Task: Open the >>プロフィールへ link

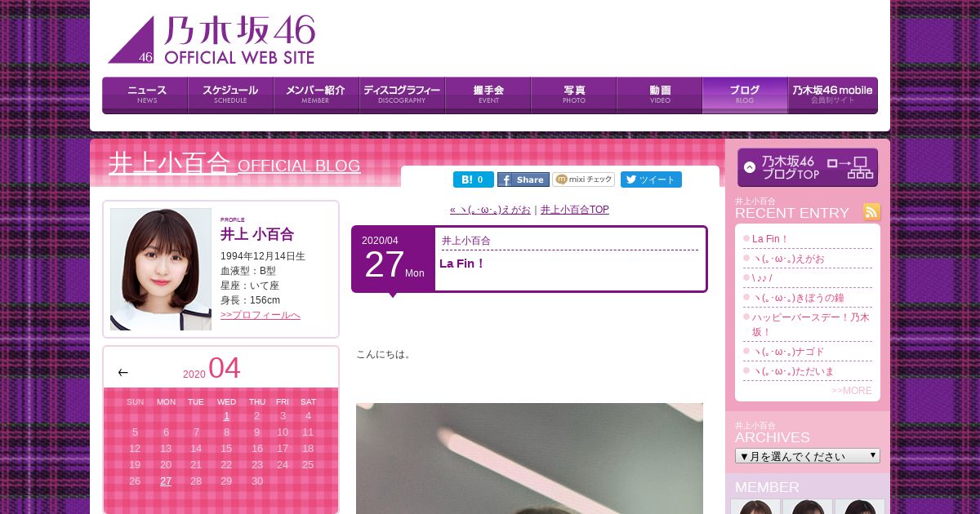Action: point(261,315)
